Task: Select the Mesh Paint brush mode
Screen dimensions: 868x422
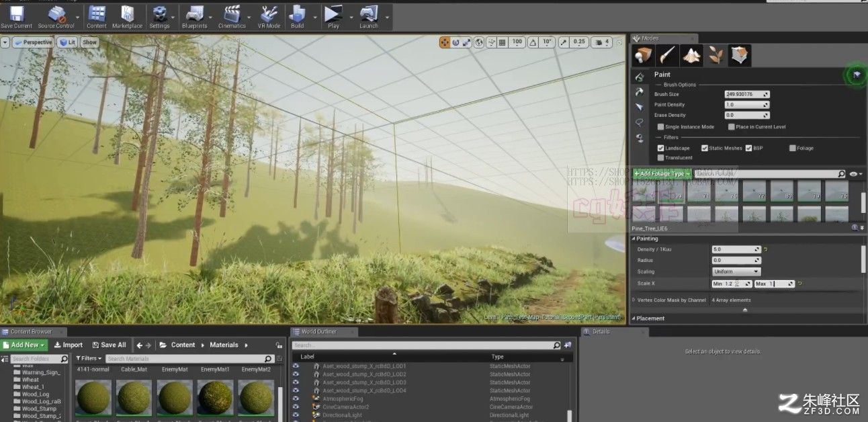Action: pyautogui.click(x=668, y=56)
